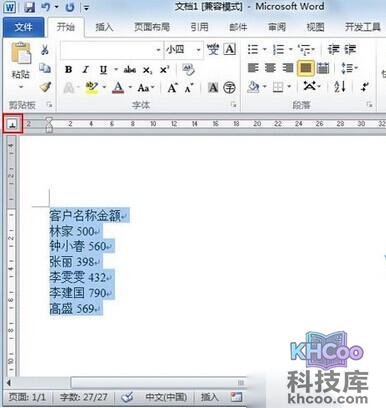The height and width of the screenshot is (408, 386).
Task: Toggle Underline formatting
Action: tap(103, 70)
